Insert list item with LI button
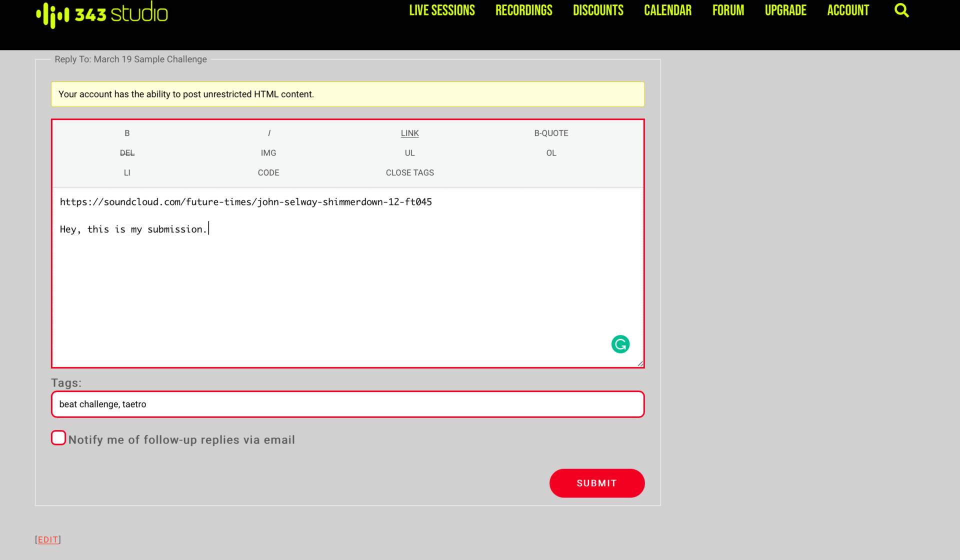 [127, 172]
